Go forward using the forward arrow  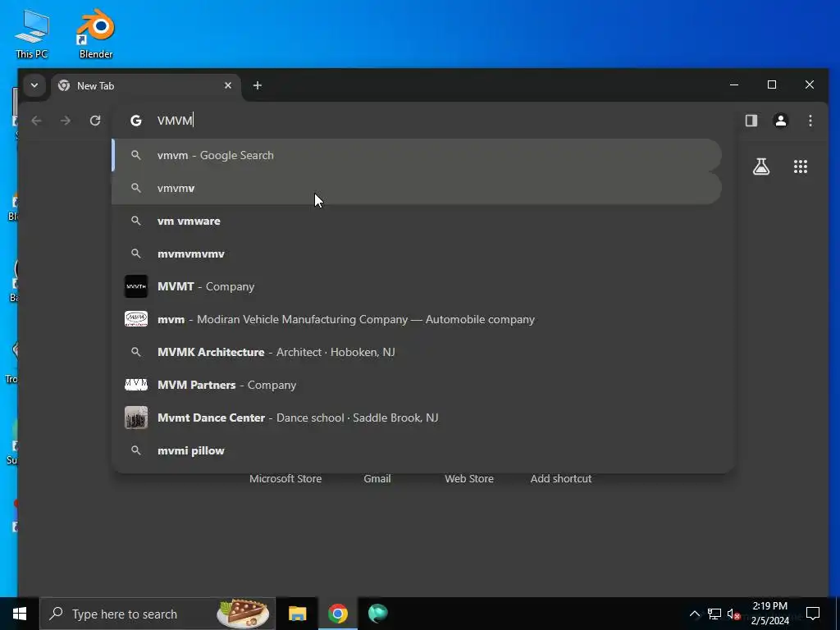(66, 121)
